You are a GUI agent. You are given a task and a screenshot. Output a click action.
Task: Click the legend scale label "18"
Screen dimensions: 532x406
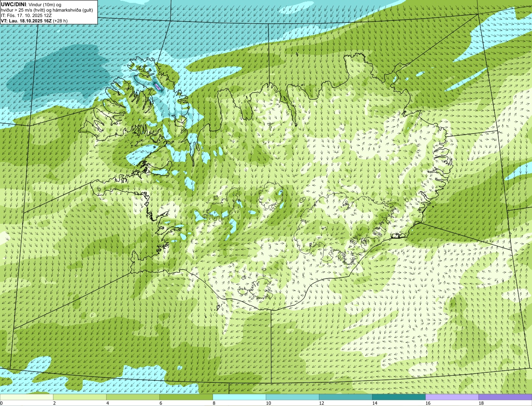click(x=481, y=403)
